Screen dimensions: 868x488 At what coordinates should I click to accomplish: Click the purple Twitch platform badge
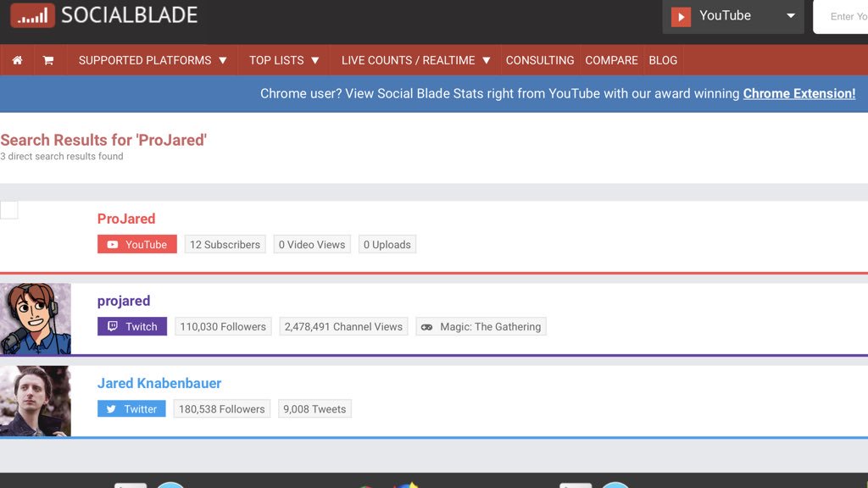tap(132, 326)
